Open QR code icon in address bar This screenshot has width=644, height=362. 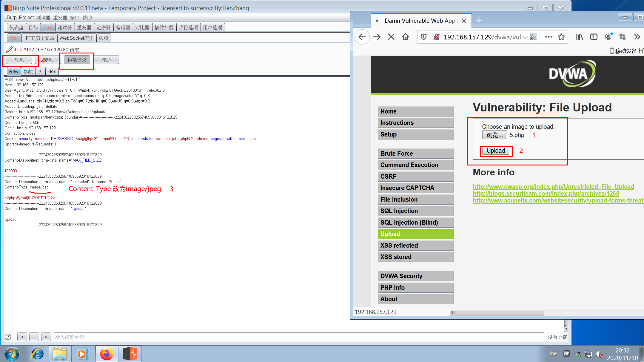(x=533, y=37)
